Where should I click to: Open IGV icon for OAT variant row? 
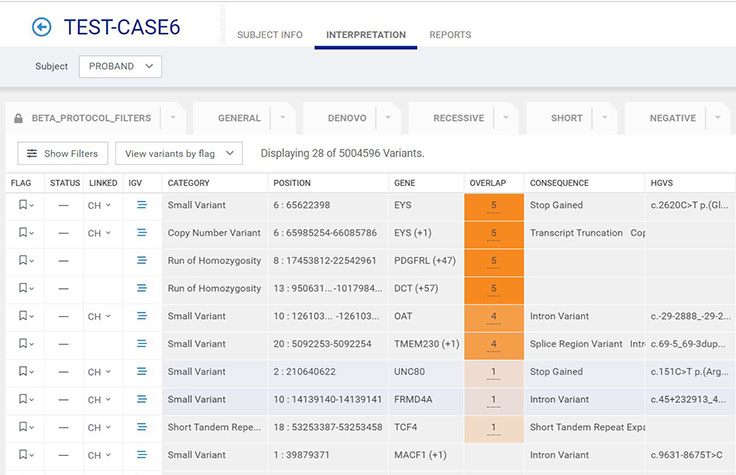click(142, 316)
